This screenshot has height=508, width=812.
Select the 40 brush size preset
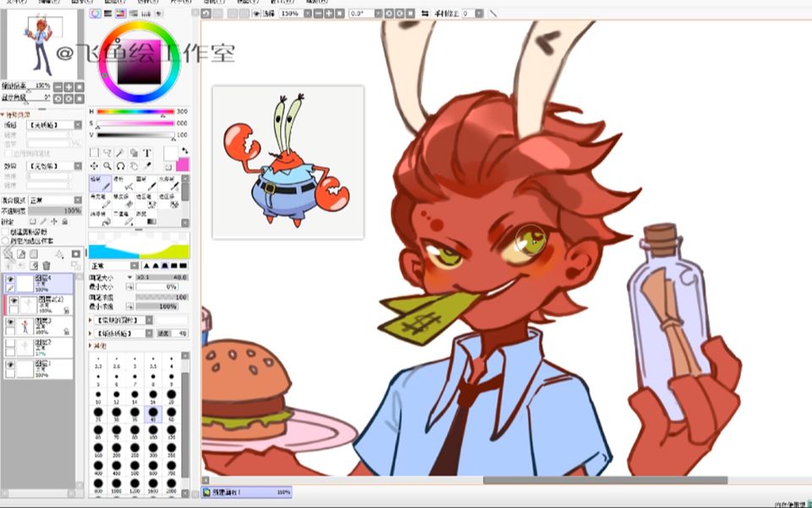point(153,414)
